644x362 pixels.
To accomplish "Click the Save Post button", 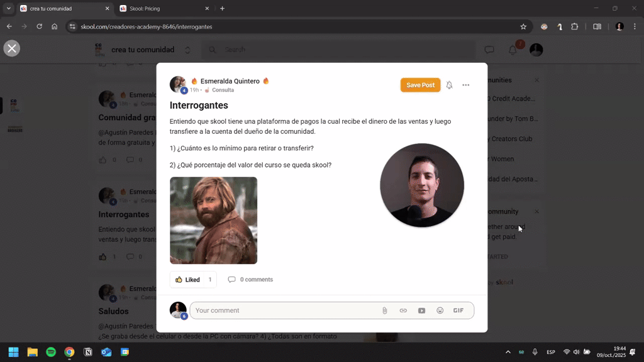I will pos(420,85).
